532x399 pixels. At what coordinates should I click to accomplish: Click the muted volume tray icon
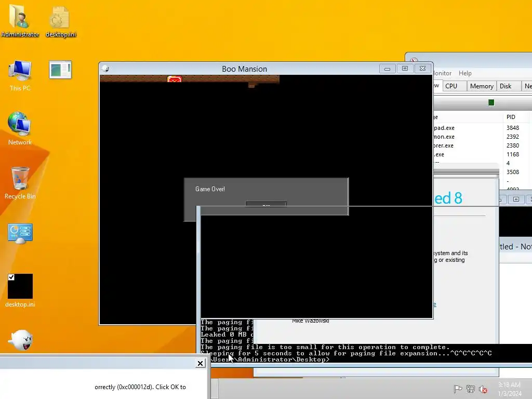point(483,389)
